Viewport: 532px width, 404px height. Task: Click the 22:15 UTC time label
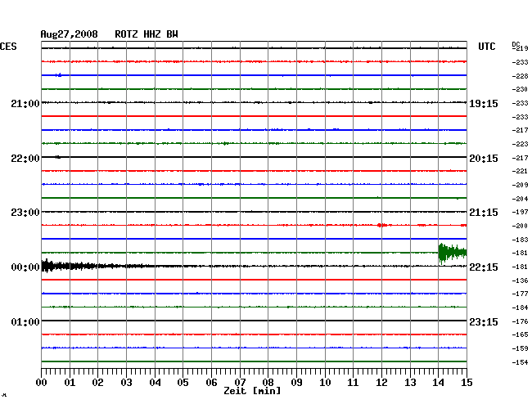(484, 267)
